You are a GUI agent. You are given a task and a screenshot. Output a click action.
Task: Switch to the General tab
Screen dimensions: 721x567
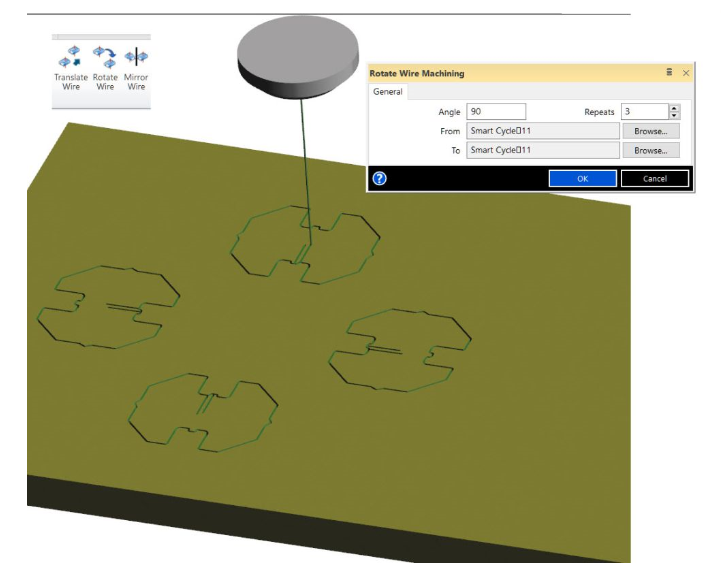388,92
